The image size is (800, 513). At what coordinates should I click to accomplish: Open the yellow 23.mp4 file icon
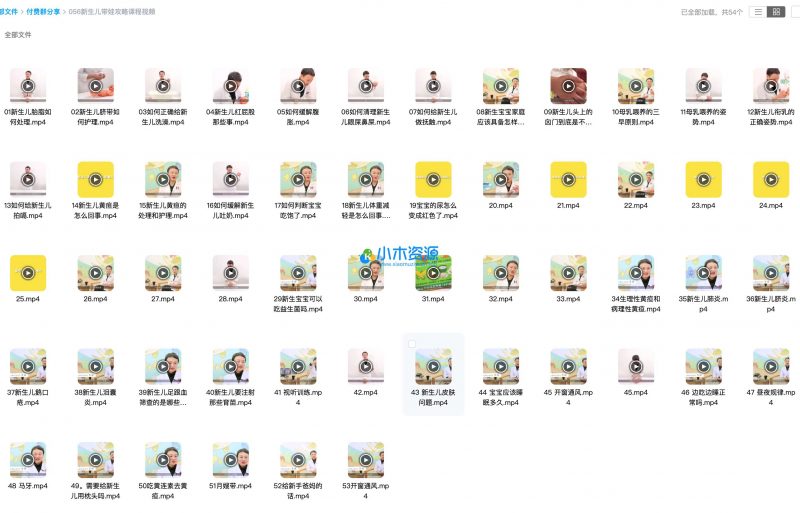tap(703, 179)
